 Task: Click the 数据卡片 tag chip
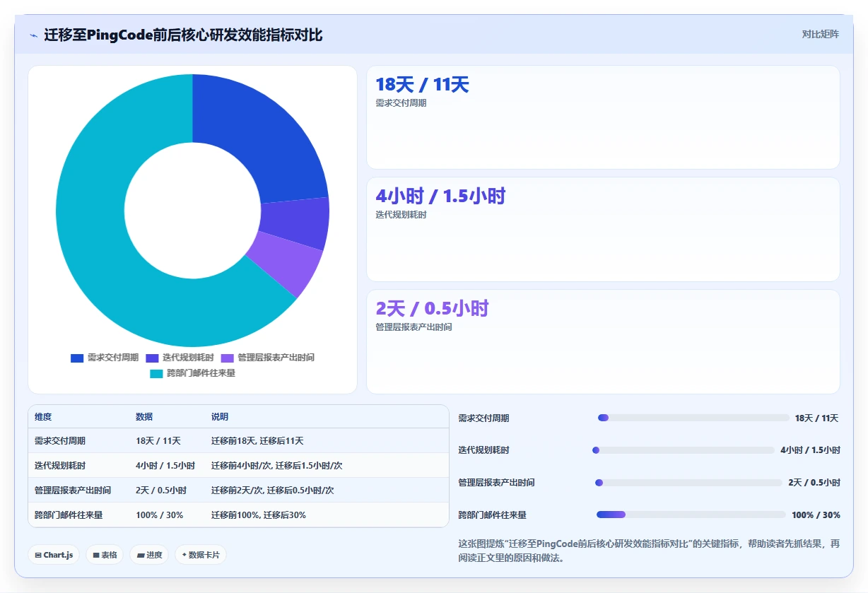tap(201, 555)
